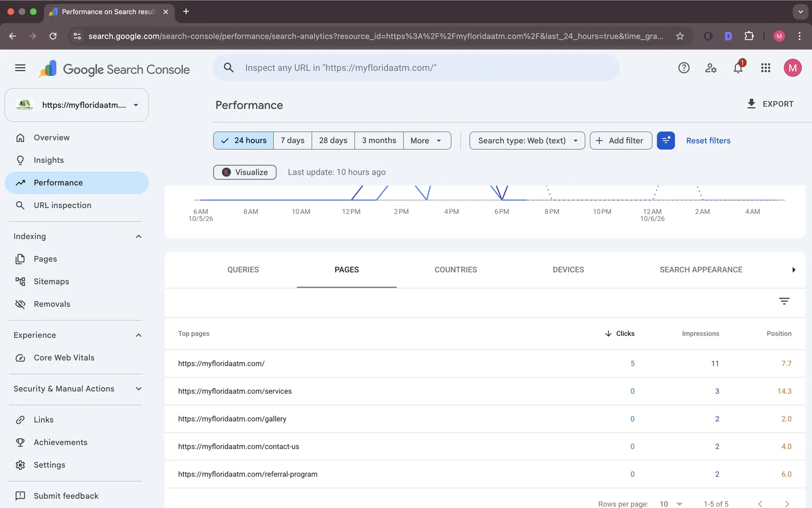Collapse the Experience section
This screenshot has height=508, width=812.
point(139,335)
